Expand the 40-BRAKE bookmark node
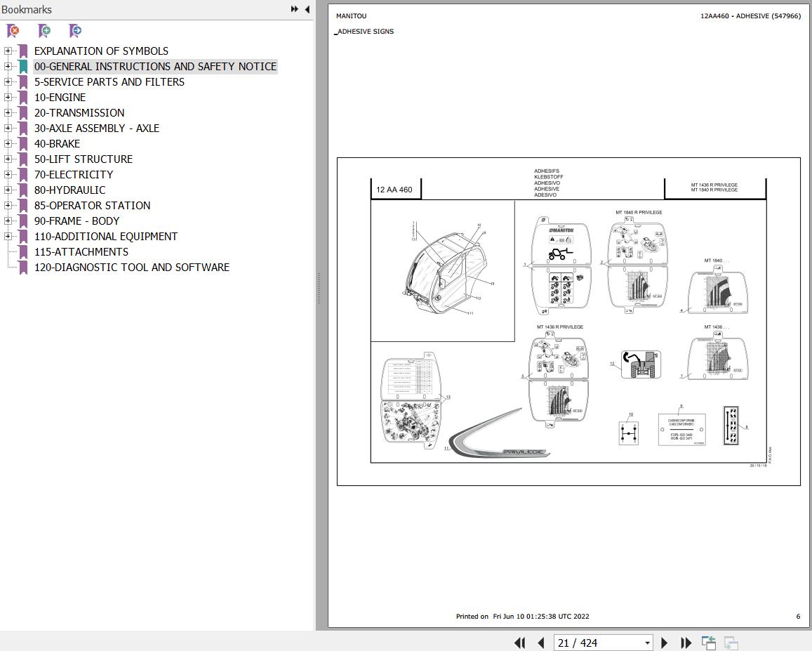Screen dimensions: 812x651 click(7, 143)
